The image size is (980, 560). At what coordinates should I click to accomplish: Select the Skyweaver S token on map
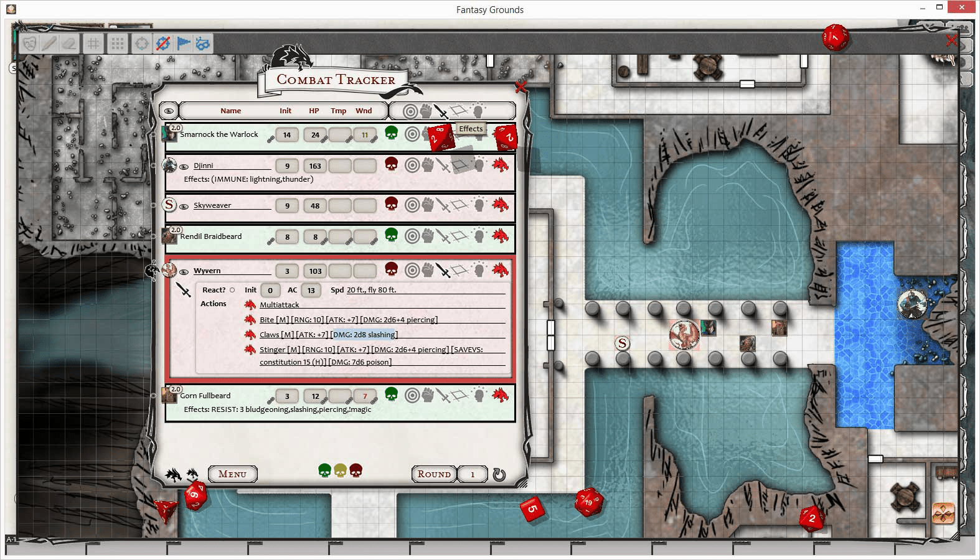coord(622,343)
